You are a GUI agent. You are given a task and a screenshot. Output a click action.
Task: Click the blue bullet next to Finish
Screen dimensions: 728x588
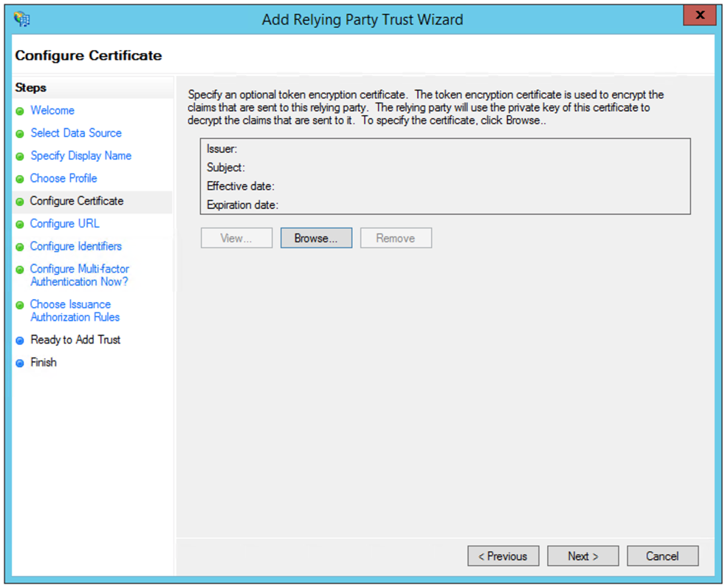(x=19, y=363)
